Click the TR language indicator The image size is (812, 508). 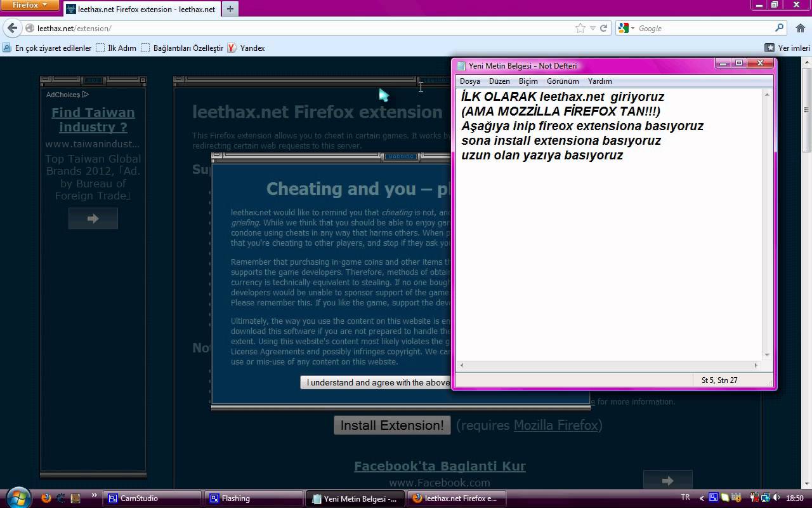(685, 497)
